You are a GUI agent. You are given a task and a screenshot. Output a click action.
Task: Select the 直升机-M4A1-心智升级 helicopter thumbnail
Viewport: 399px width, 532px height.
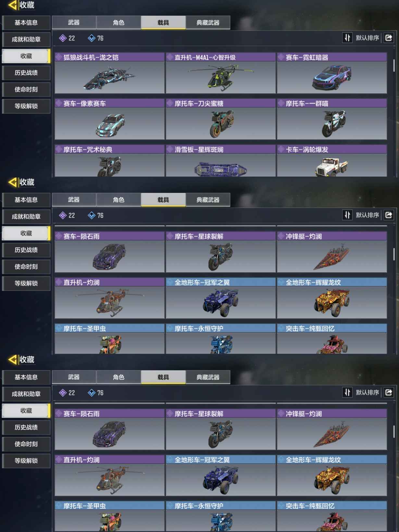[221, 77]
